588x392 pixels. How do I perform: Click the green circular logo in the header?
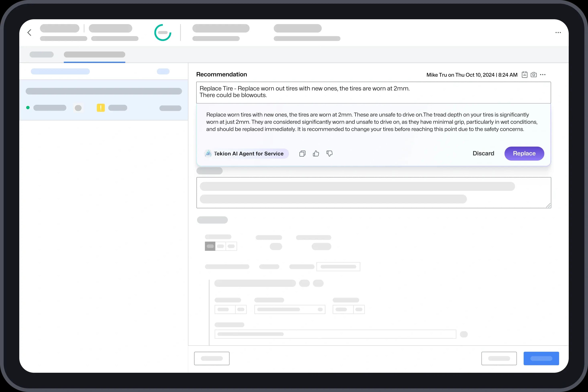coord(163,33)
